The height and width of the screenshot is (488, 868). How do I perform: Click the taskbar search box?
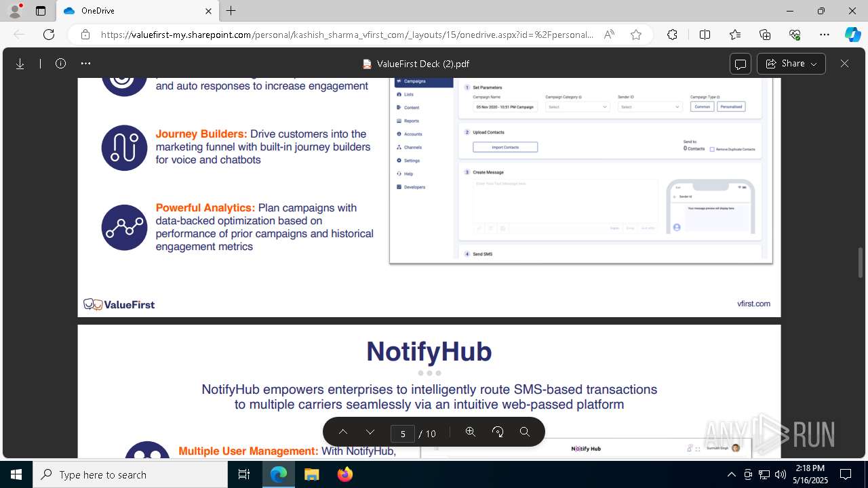pyautogui.click(x=130, y=474)
